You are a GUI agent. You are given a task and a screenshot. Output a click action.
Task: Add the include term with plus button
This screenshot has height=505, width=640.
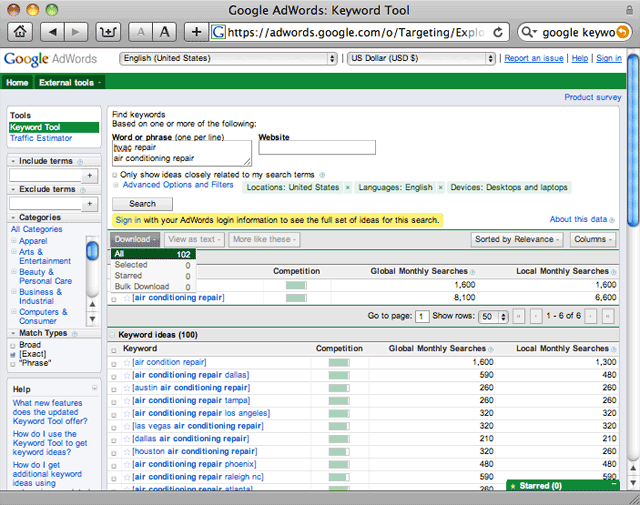[89, 176]
